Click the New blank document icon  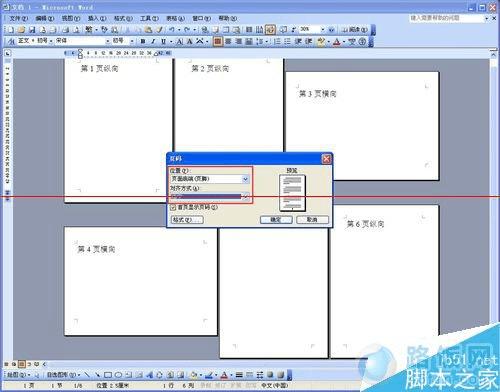(11, 30)
